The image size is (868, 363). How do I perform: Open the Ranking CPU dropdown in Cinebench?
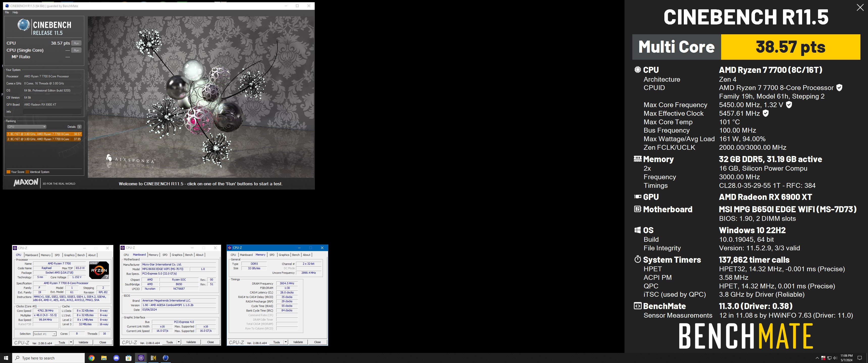coord(26,127)
